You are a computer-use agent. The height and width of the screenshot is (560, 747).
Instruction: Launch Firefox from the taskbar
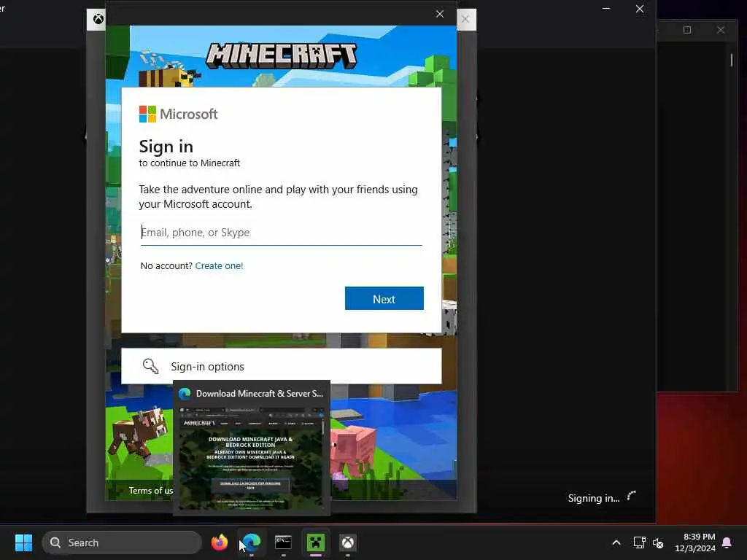click(219, 542)
